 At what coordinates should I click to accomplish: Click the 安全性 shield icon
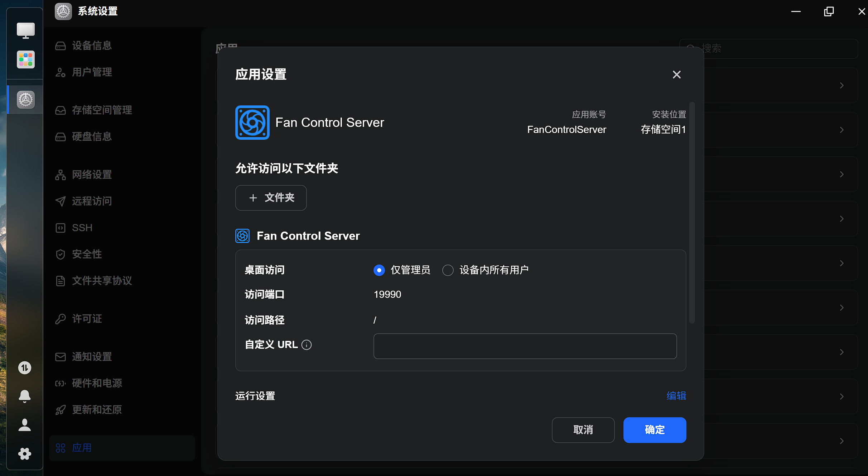pyautogui.click(x=61, y=254)
